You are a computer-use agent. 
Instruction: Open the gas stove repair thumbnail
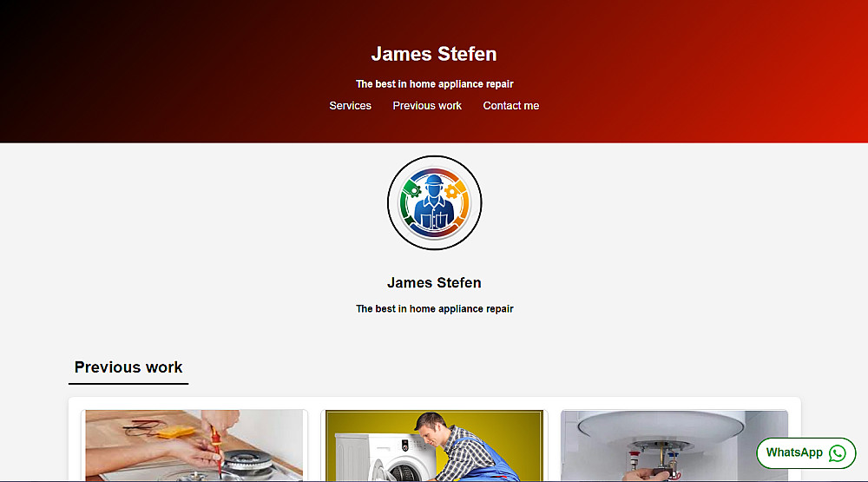[x=194, y=446]
